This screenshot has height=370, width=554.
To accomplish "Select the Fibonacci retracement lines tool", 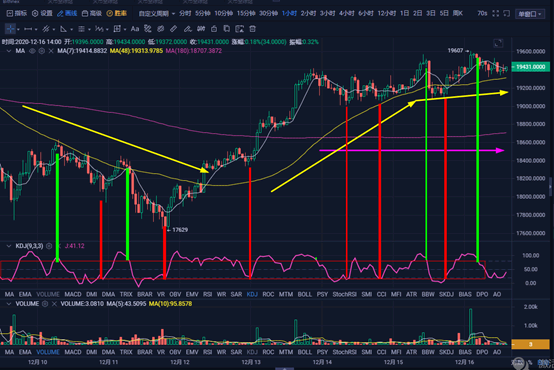I will point(81,29).
